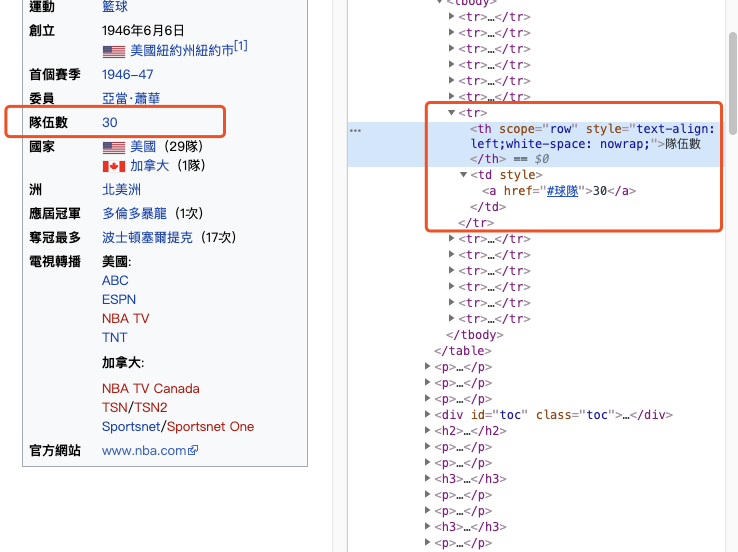
Task: Open the 北美洲 link
Action: (121, 190)
